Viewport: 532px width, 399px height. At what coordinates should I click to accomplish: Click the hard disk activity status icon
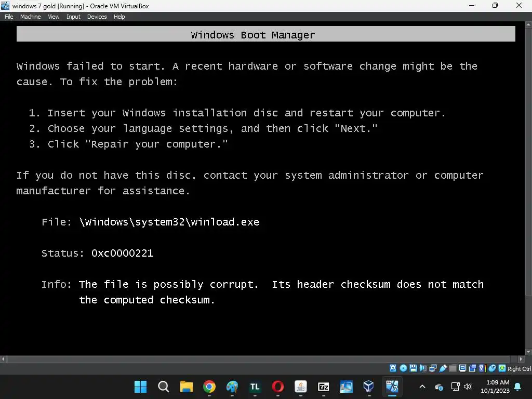point(393,368)
